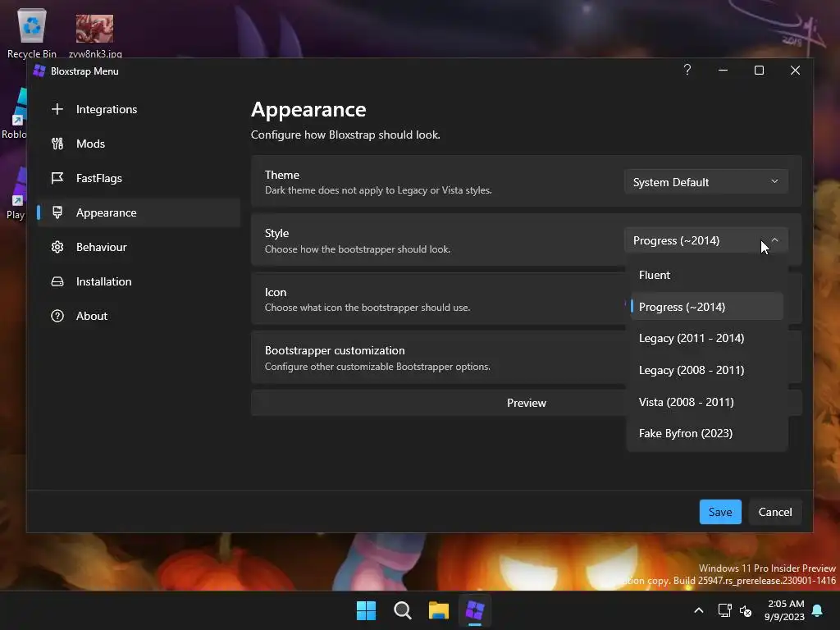Open notifications bell in system tray
840x630 pixels.
[x=818, y=610]
